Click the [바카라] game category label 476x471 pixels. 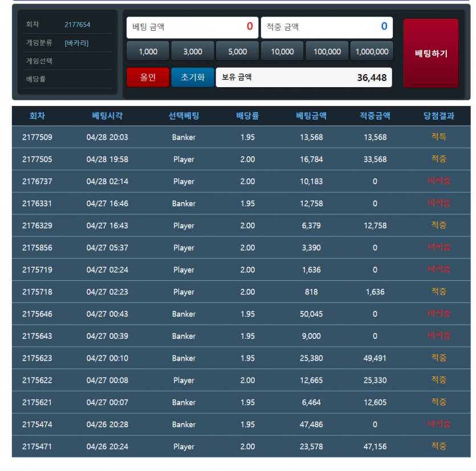point(76,43)
